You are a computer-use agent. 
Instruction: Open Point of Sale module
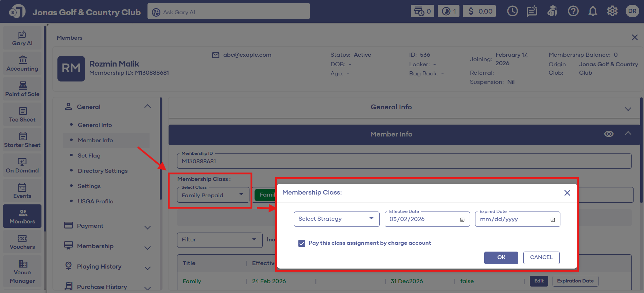pyautogui.click(x=22, y=89)
